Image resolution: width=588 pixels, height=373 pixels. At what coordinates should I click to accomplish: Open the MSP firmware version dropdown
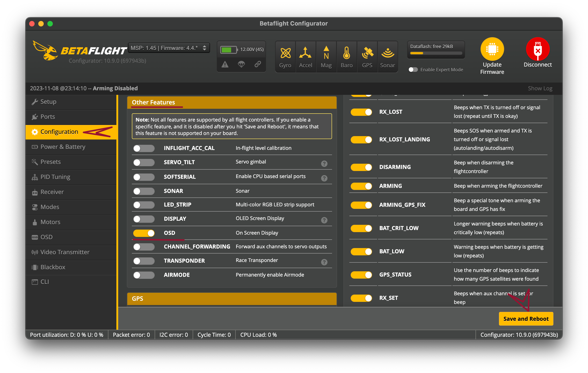point(169,48)
